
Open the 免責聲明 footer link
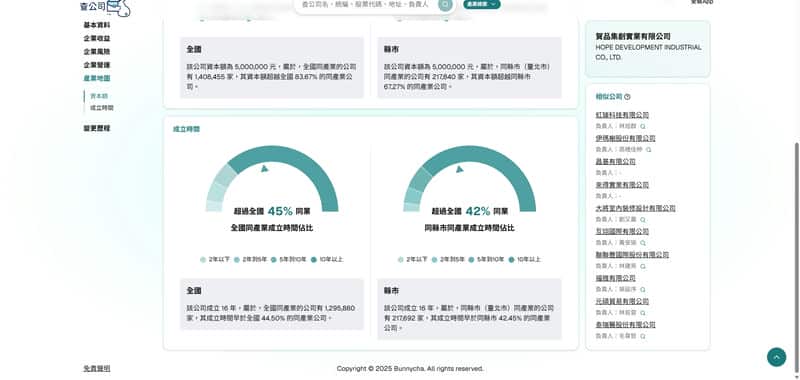(97, 368)
